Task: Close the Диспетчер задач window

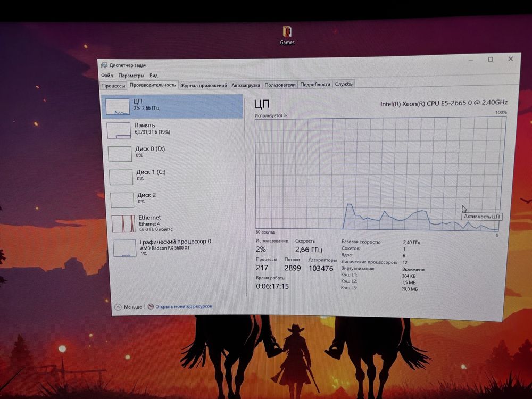Action: [511, 59]
